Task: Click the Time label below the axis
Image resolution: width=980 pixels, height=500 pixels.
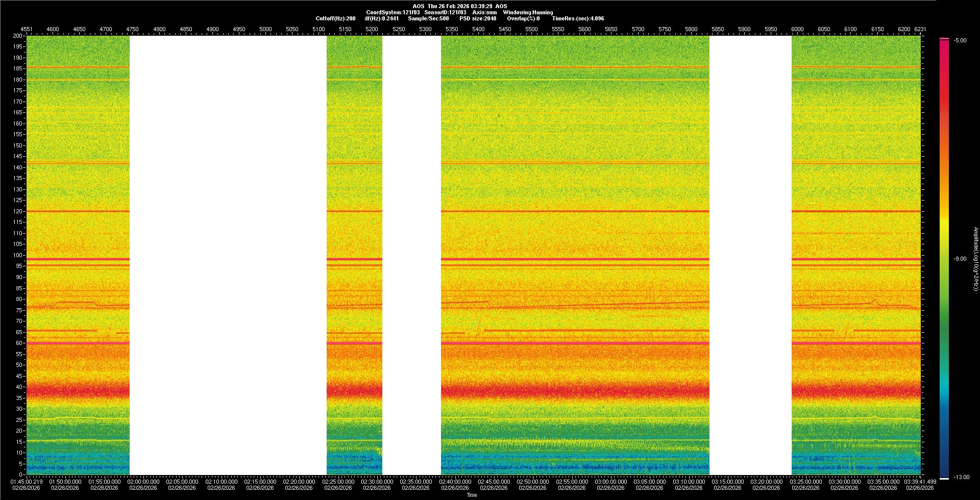Action: 472,495
